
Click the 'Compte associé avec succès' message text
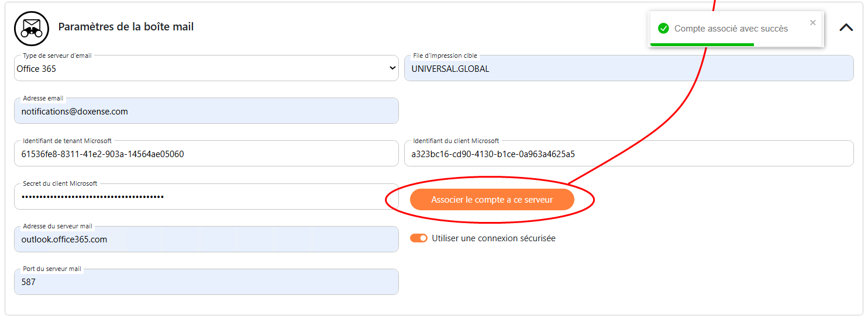coord(731,29)
